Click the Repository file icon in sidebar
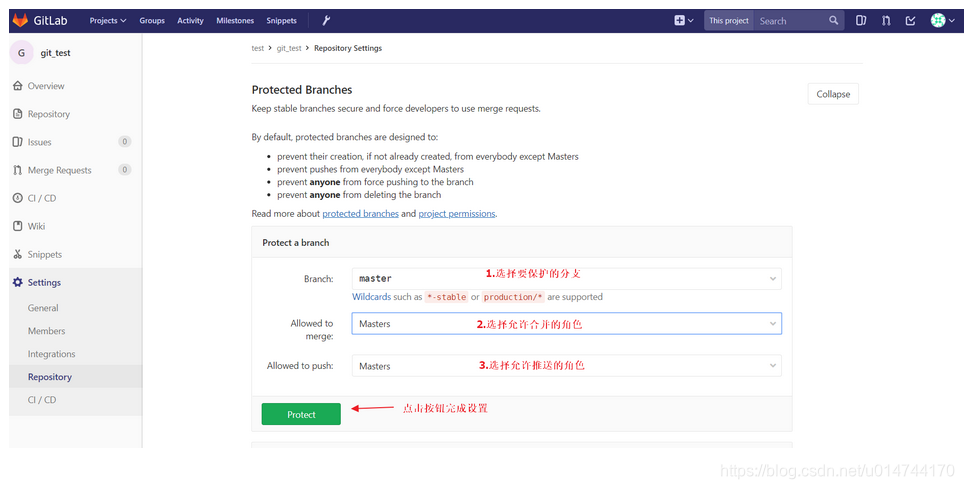Viewport: 964px width, 489px height. tap(17, 114)
